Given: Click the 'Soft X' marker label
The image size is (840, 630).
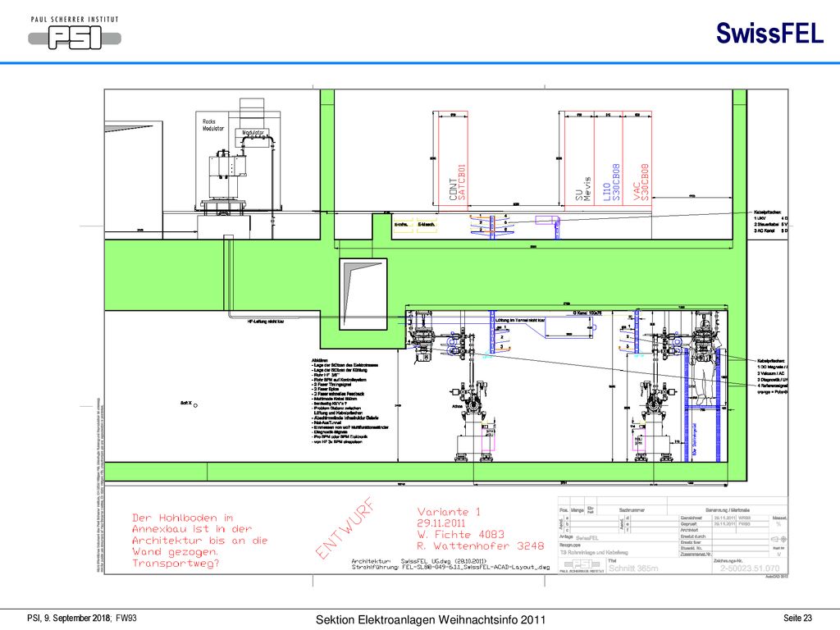Looking at the screenshot, I should click(x=186, y=403).
